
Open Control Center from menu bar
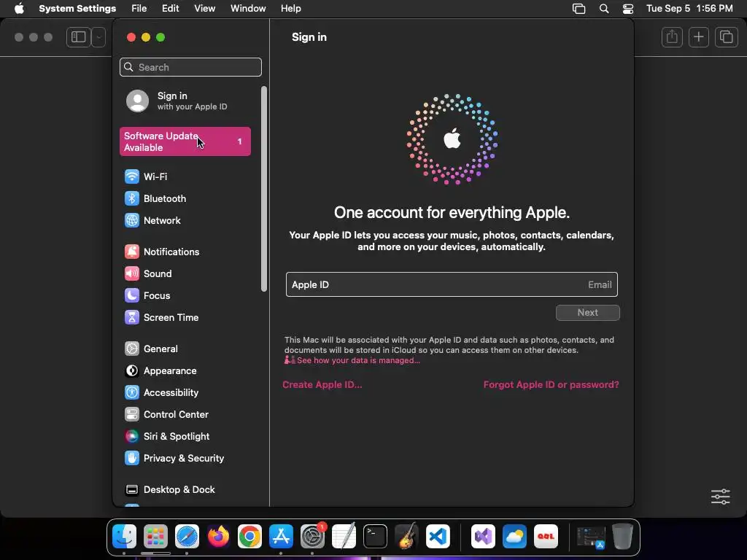[x=628, y=9]
